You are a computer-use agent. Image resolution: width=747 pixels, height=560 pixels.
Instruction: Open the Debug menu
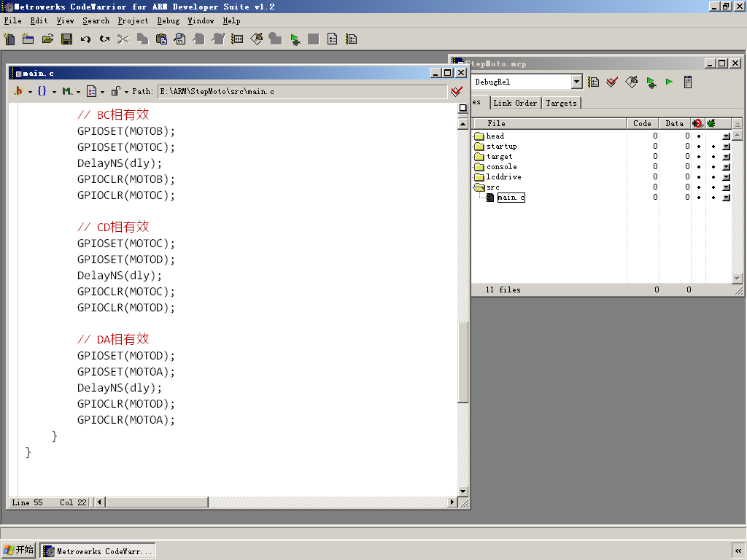(169, 21)
